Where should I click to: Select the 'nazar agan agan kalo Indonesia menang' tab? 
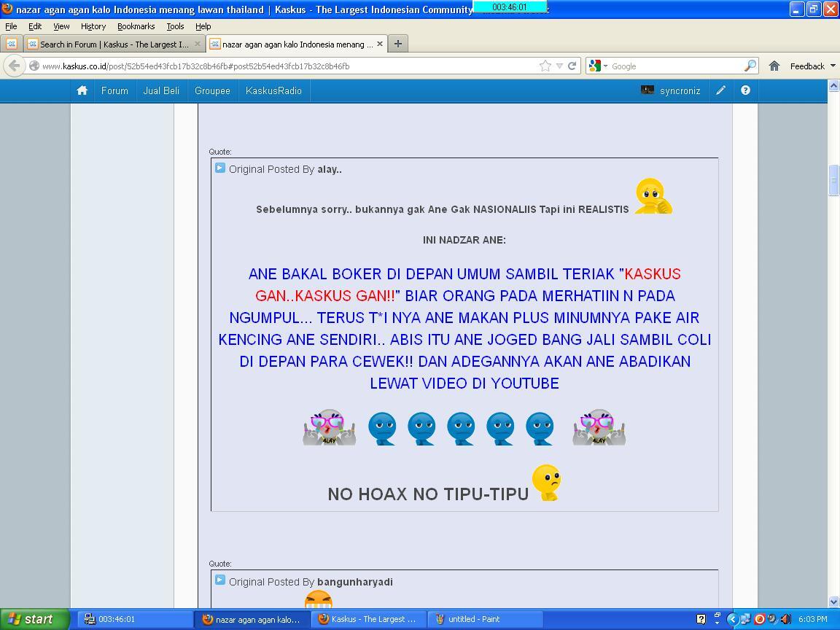[296, 44]
